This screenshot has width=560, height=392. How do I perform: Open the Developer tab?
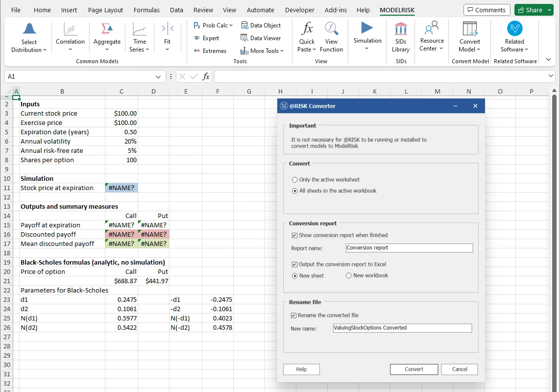tap(300, 10)
